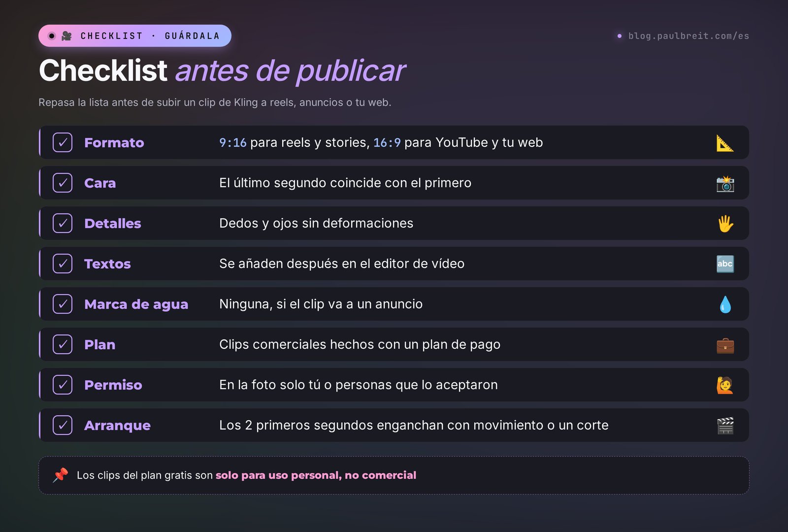Image resolution: width=788 pixels, height=532 pixels.
Task: Open the blog.paulbreit.com/es link
Action: pyautogui.click(x=688, y=36)
